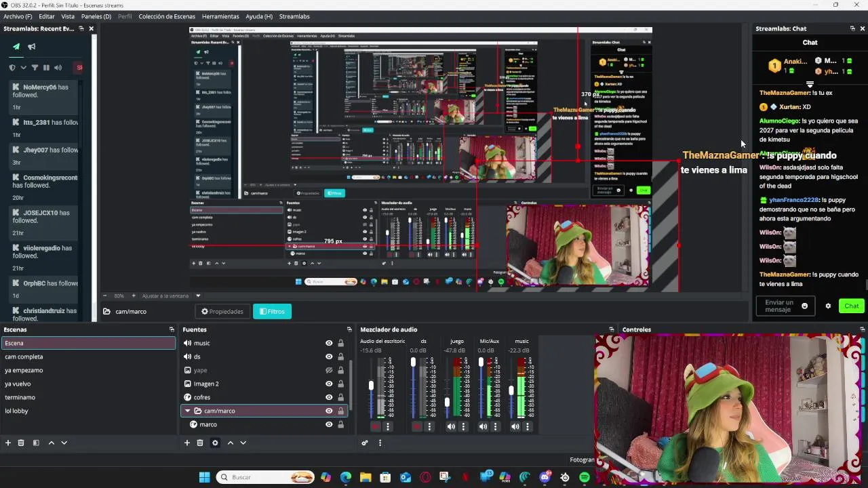Image resolution: width=868 pixels, height=488 pixels.
Task: Open the Archivo menu
Action: click(18, 16)
